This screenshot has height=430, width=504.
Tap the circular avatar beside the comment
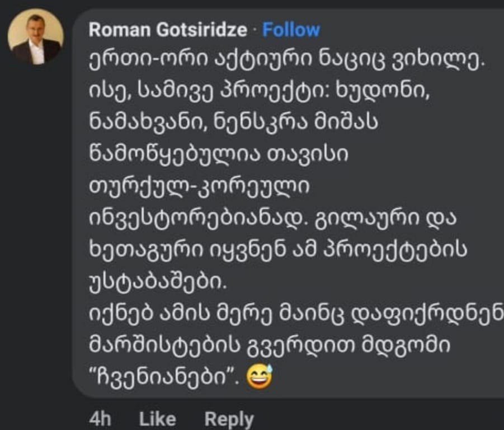35,35
